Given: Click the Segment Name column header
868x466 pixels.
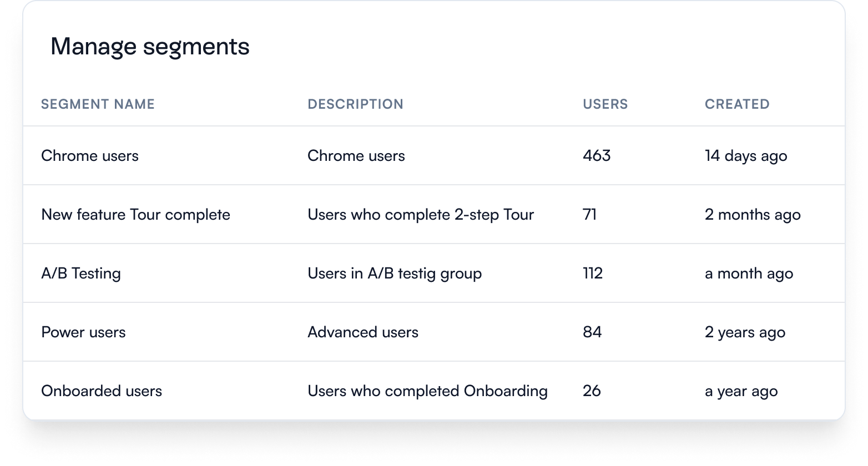Looking at the screenshot, I should coord(98,104).
